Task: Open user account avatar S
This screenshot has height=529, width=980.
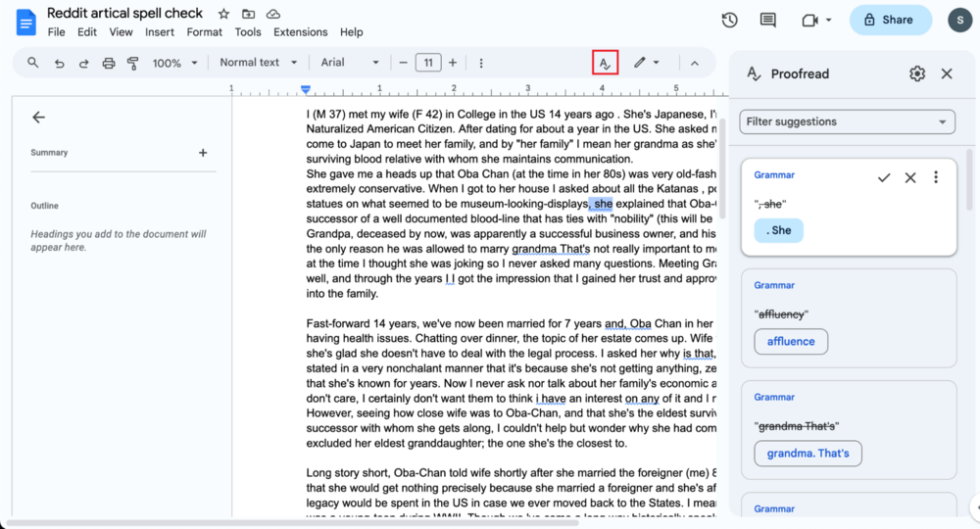Action: click(959, 20)
